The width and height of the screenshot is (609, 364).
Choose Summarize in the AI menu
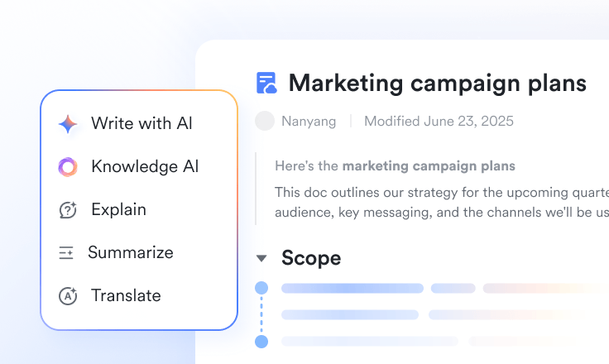coord(139,253)
